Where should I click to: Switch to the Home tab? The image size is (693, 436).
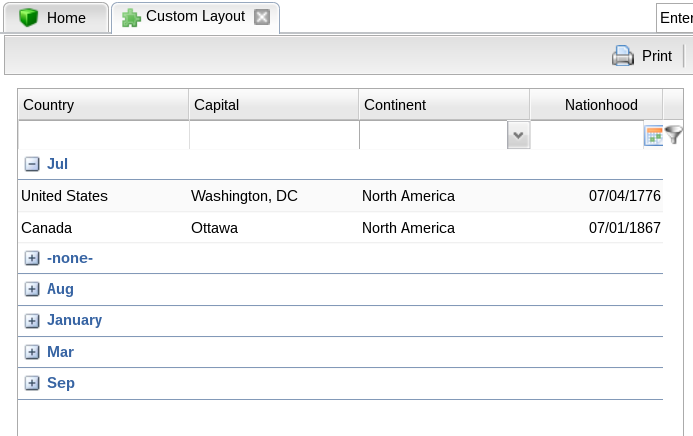tap(65, 18)
